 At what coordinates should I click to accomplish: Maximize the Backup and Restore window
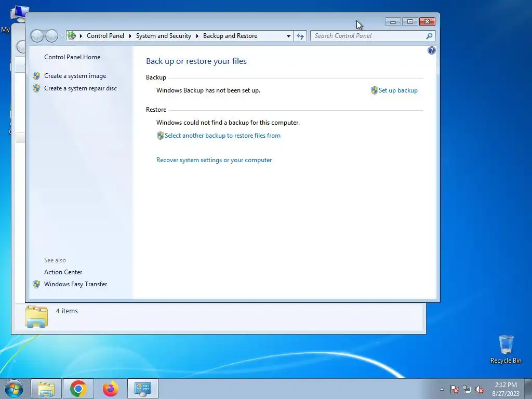[x=410, y=22]
